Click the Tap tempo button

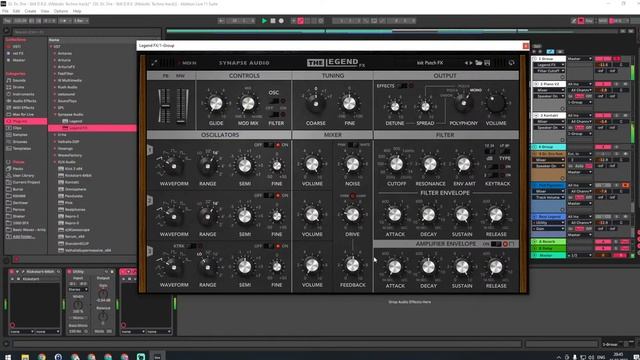point(7,20)
